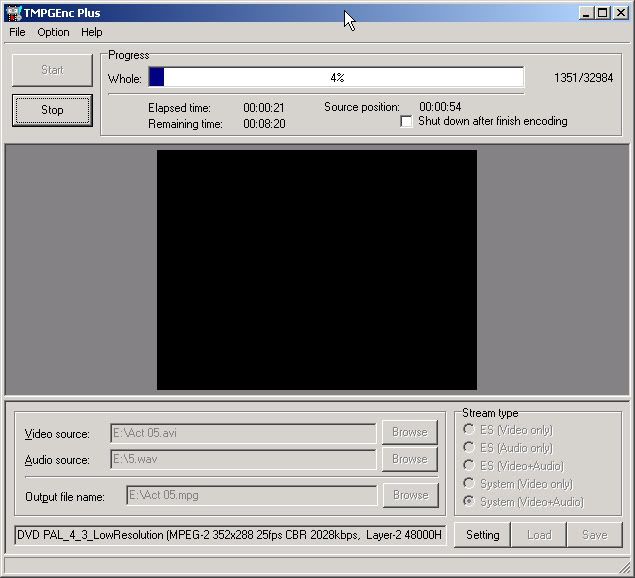Click the Whole progress bar

coord(336,77)
